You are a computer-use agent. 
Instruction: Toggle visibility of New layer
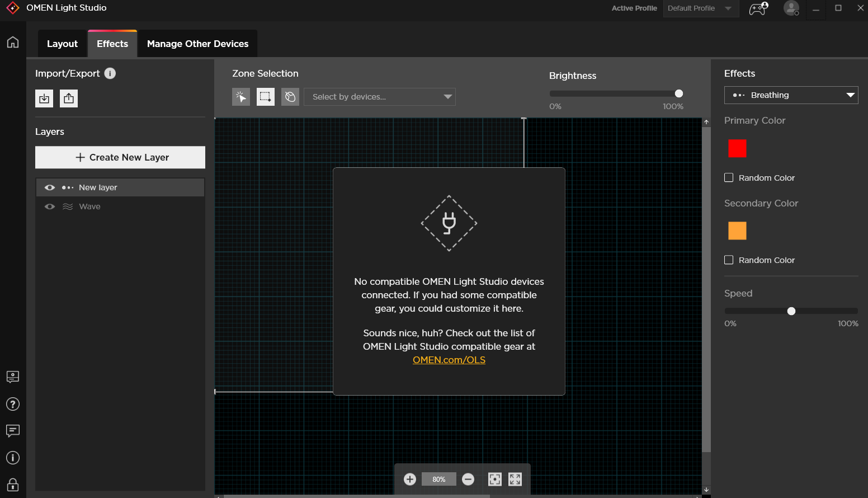pyautogui.click(x=50, y=187)
